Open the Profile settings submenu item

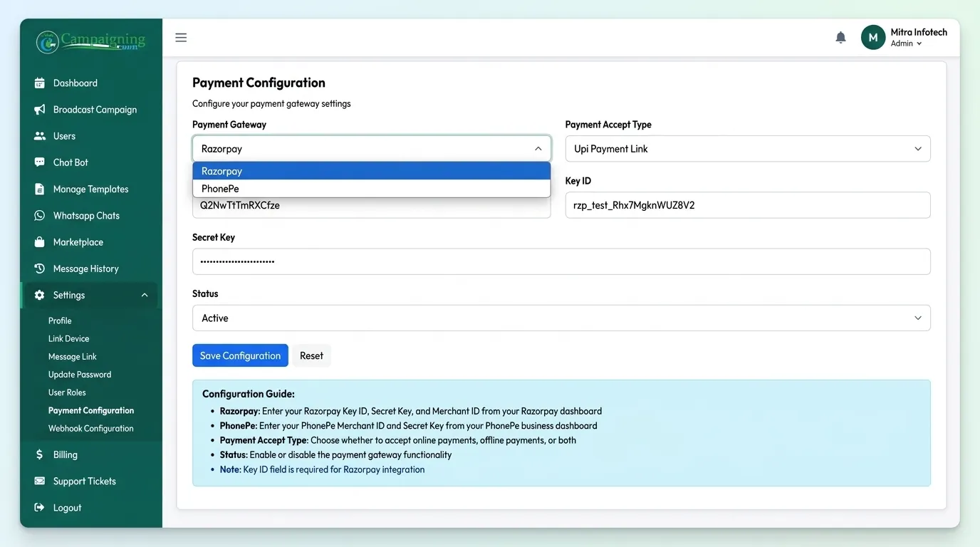point(60,321)
